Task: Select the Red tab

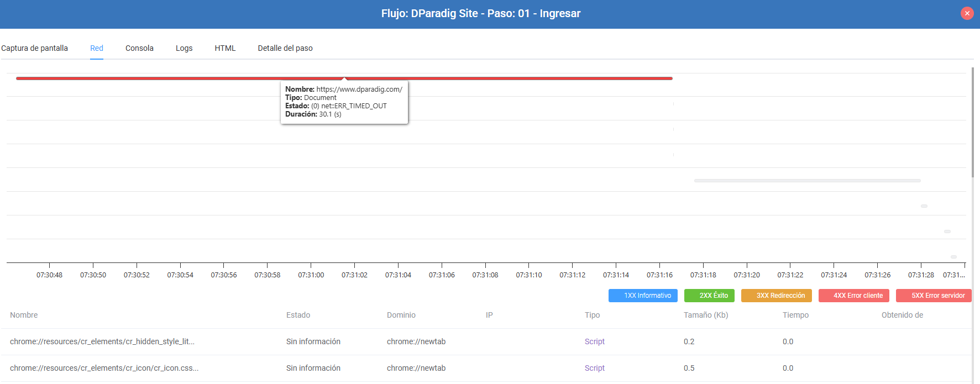Action: 97,48
